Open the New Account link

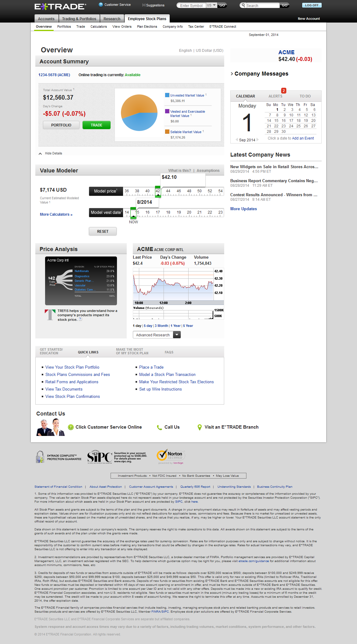tap(309, 19)
